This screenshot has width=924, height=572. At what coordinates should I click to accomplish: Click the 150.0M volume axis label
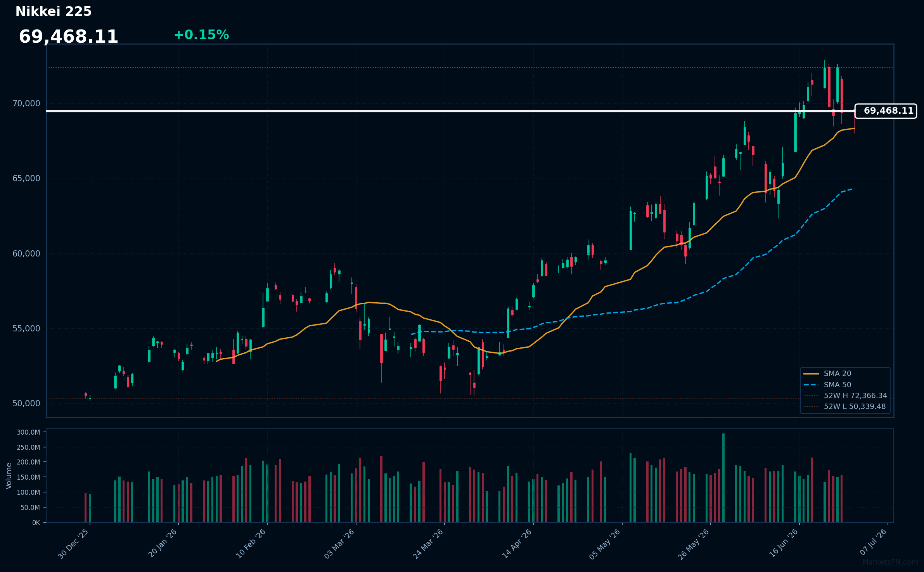[x=28, y=477]
